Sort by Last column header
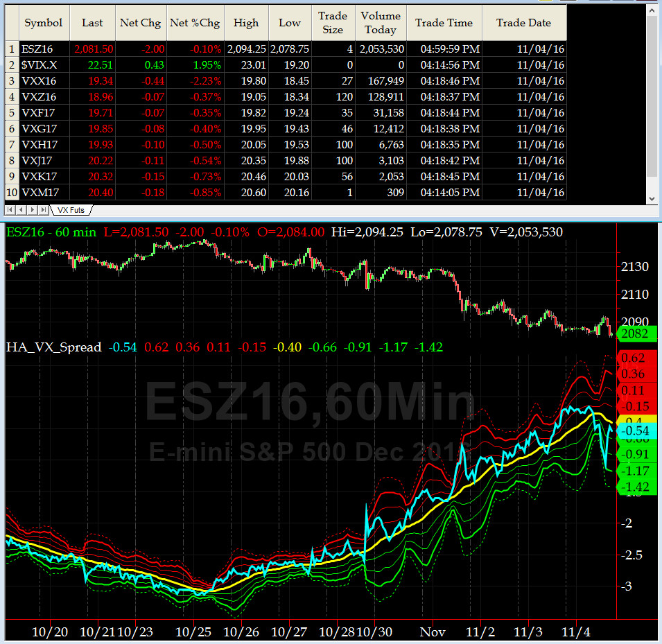Screen dimensions: 662x644 [x=92, y=23]
